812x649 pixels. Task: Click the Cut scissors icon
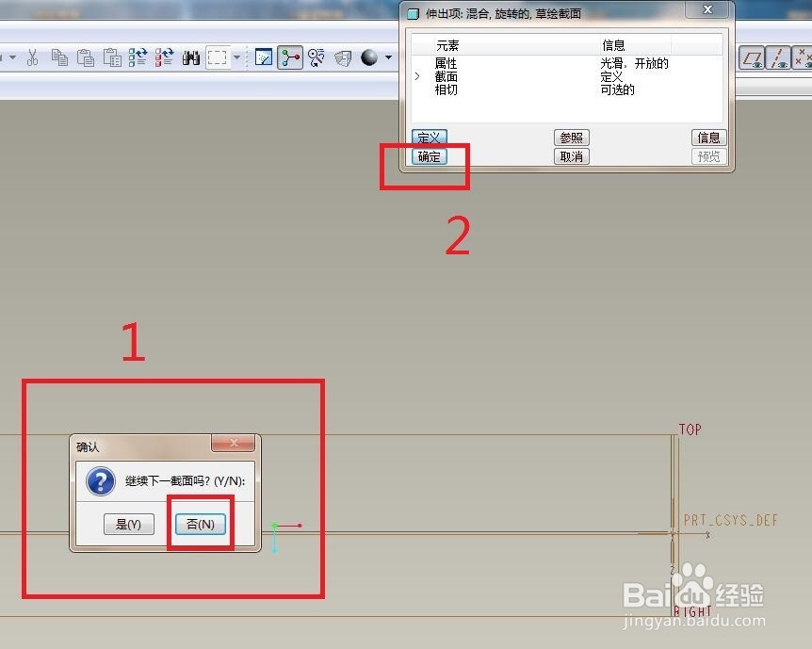[33, 57]
